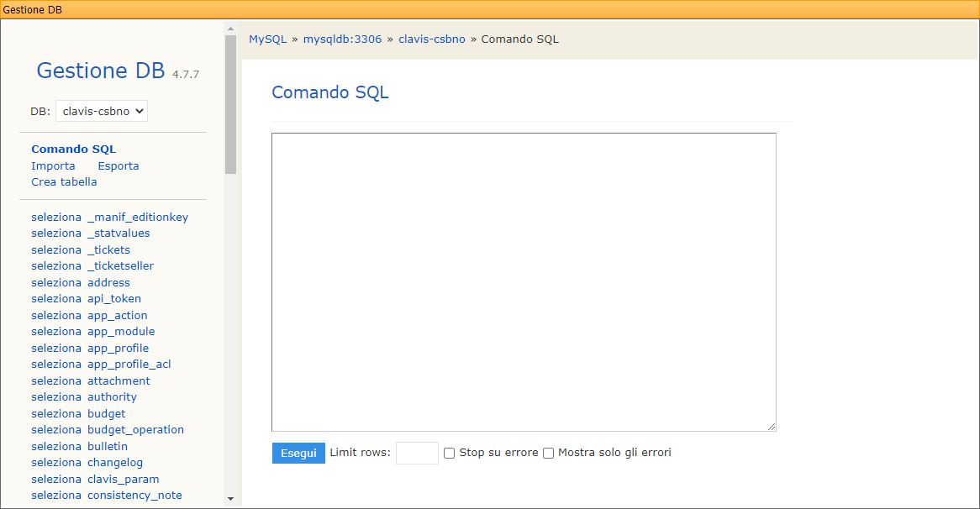Open the Importa page

click(53, 165)
